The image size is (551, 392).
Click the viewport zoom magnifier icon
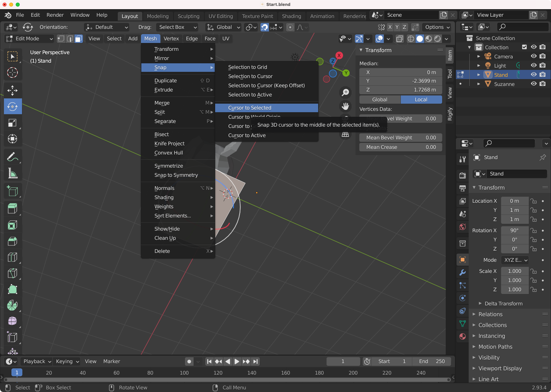click(x=345, y=93)
